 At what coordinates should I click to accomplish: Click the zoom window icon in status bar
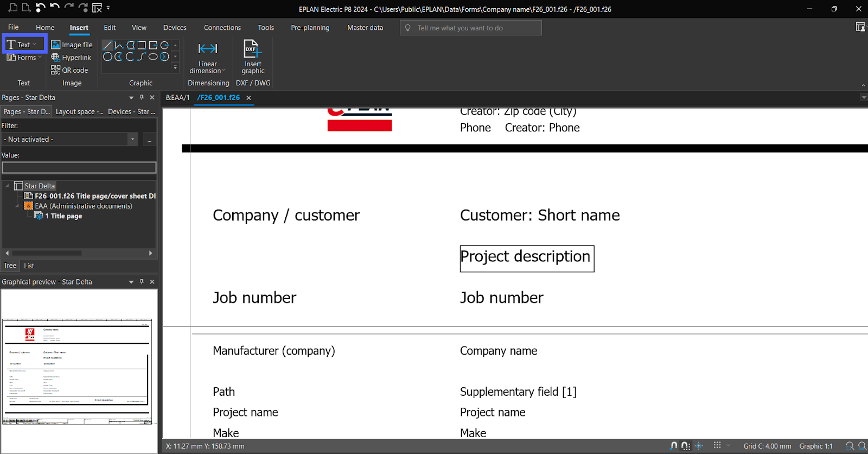850,446
